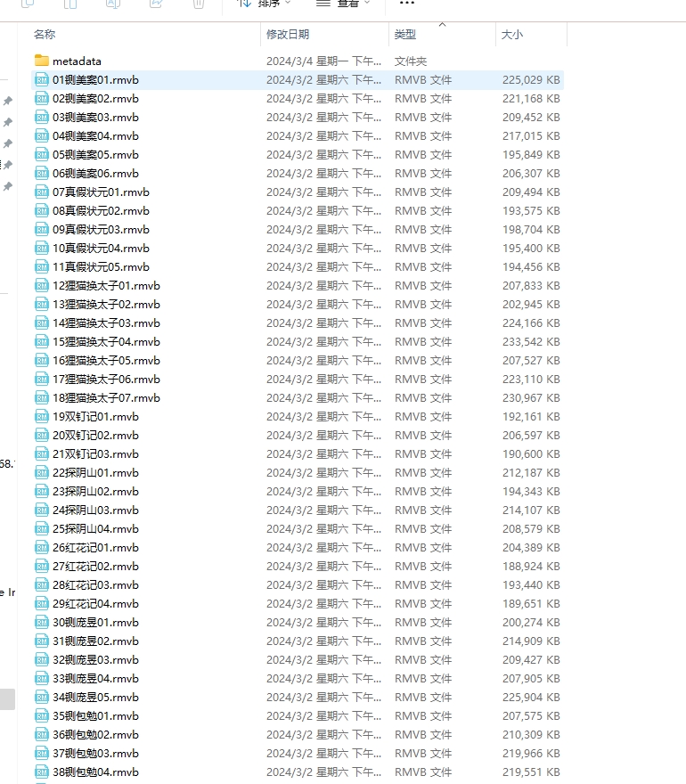Select file 08真假状元02.rmvb

tap(101, 211)
